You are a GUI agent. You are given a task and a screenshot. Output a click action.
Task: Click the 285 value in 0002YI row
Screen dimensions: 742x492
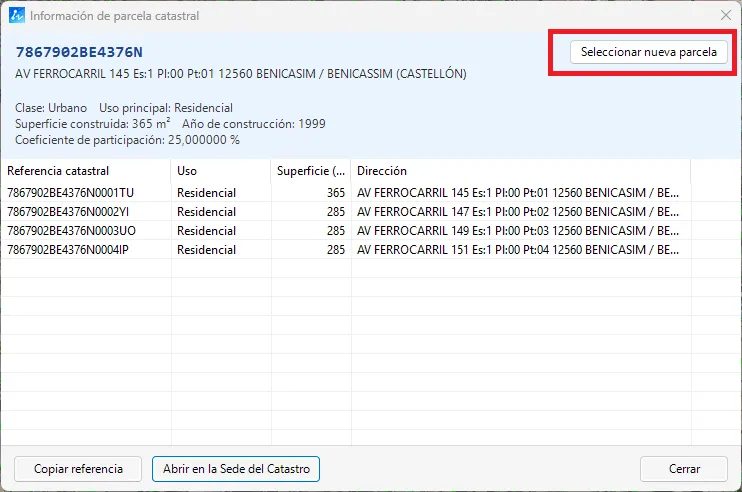(336, 211)
